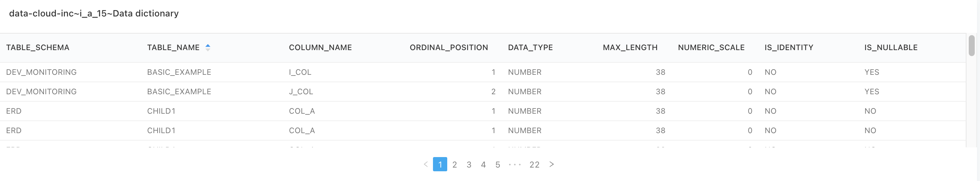Click the DATA_TYPE column header
980x181 pixels.
(x=530, y=47)
